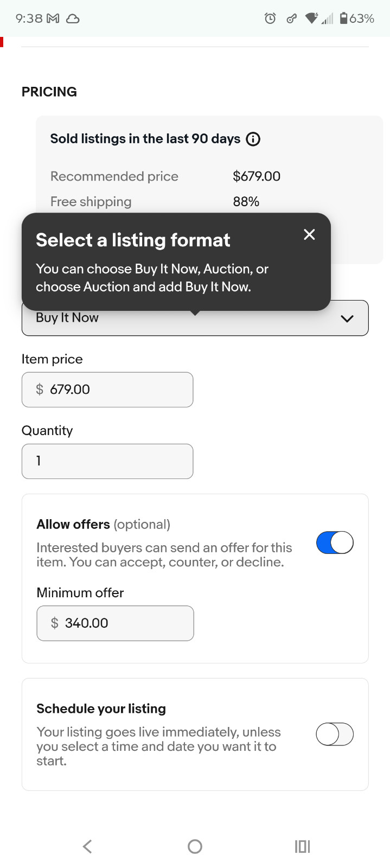Click the chevron arrow on format selector
This screenshot has height=868, width=390.
tap(347, 318)
